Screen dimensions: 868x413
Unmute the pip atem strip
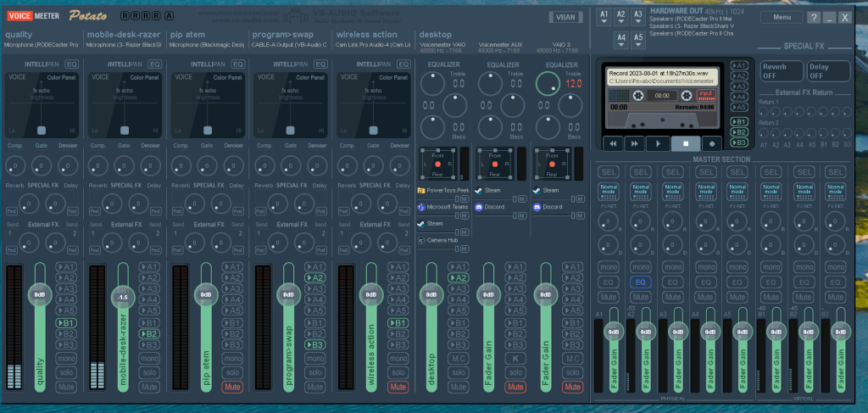coord(232,387)
